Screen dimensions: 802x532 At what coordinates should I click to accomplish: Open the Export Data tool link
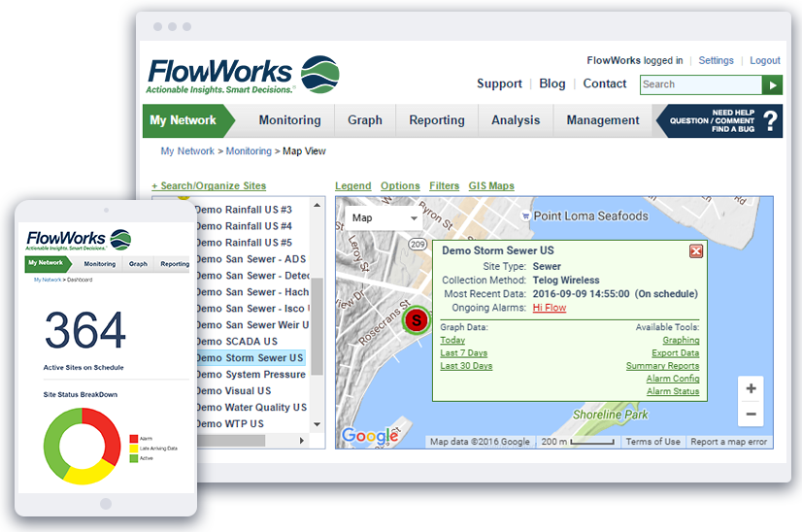pyautogui.click(x=675, y=353)
